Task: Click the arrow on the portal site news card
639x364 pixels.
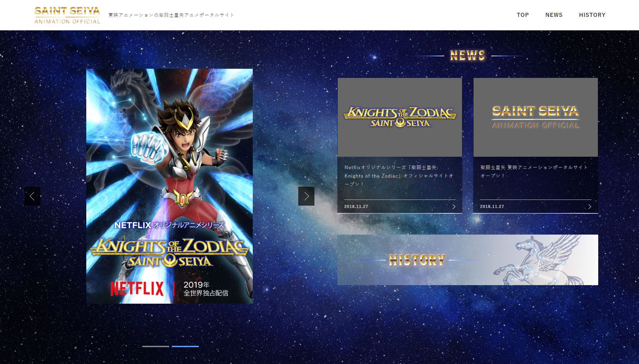Action: pos(590,207)
